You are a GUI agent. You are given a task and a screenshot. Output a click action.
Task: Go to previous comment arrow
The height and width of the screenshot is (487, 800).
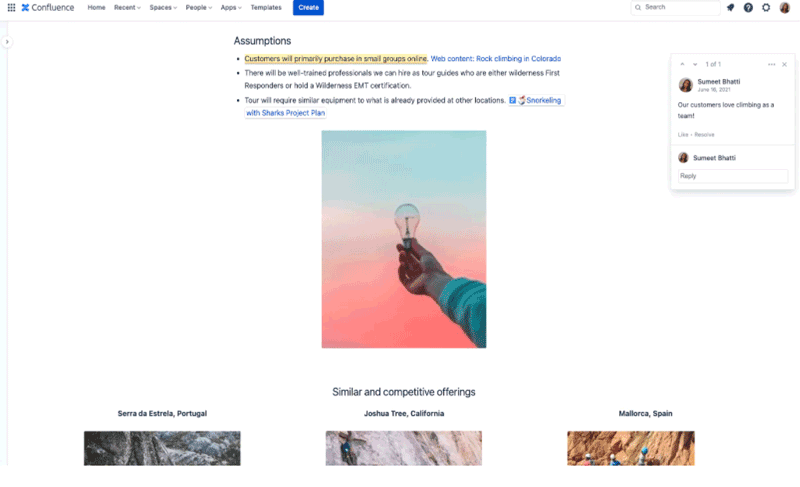(x=682, y=64)
